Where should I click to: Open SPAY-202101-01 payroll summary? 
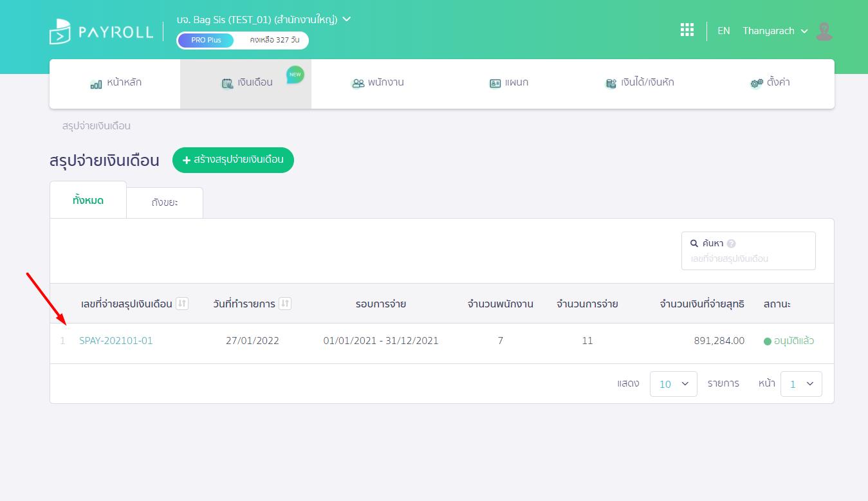pyautogui.click(x=116, y=341)
